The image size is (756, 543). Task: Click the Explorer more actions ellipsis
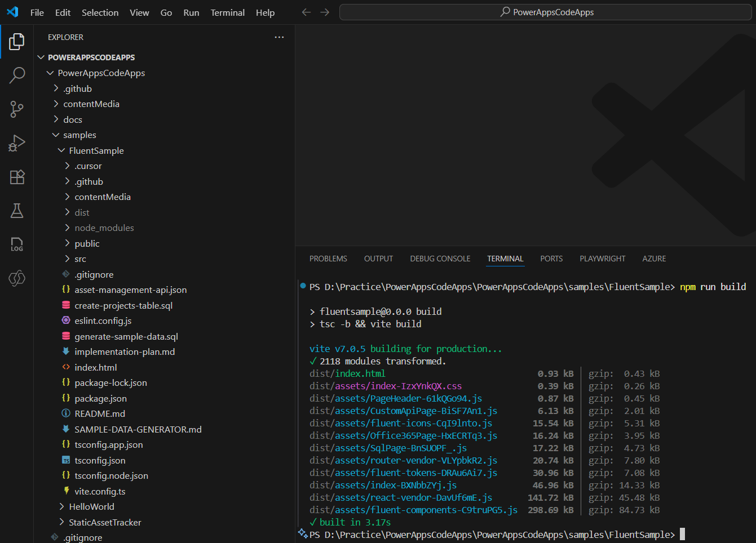(x=279, y=37)
